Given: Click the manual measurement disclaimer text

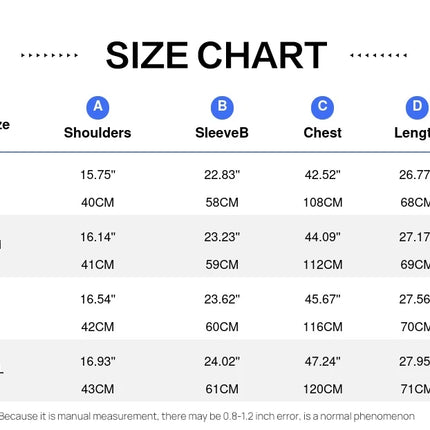Looking at the screenshot, I should click(x=207, y=416).
